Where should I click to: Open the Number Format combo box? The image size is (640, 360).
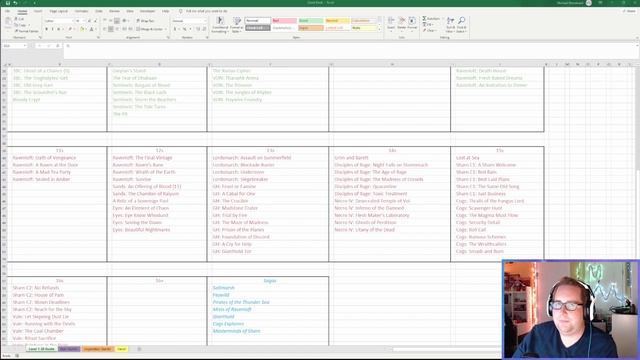pos(189,21)
